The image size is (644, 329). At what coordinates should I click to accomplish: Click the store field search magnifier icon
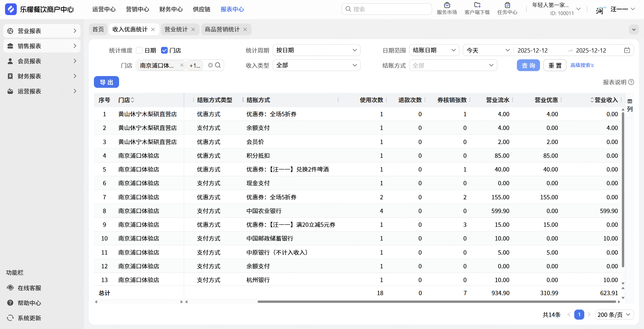(218, 65)
